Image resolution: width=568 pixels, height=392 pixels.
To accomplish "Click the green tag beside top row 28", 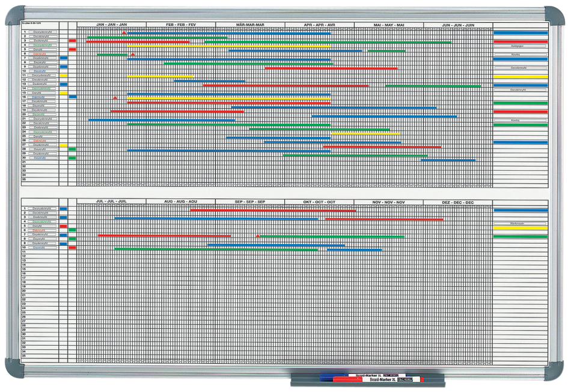I will (x=72, y=149).
